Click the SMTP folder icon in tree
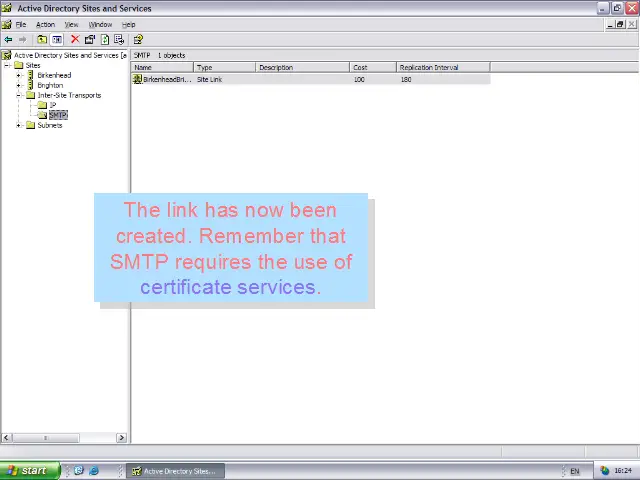 [x=42, y=115]
